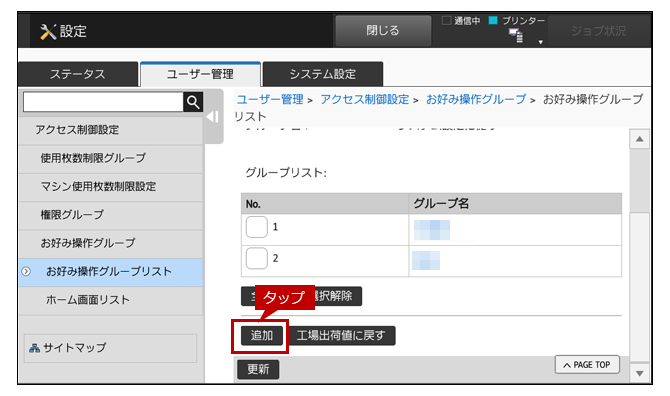The width and height of the screenshot is (670, 396).
Task: Open the group name in row 1
Action: (432, 230)
